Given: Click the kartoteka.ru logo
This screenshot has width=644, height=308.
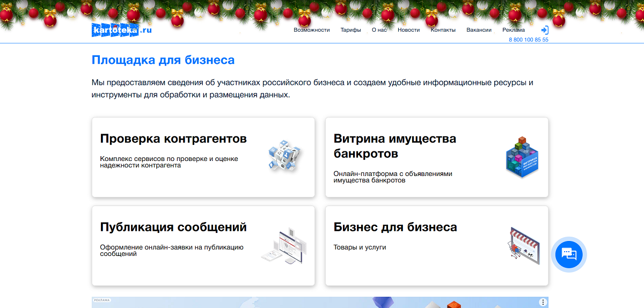Looking at the screenshot, I should 122,30.
